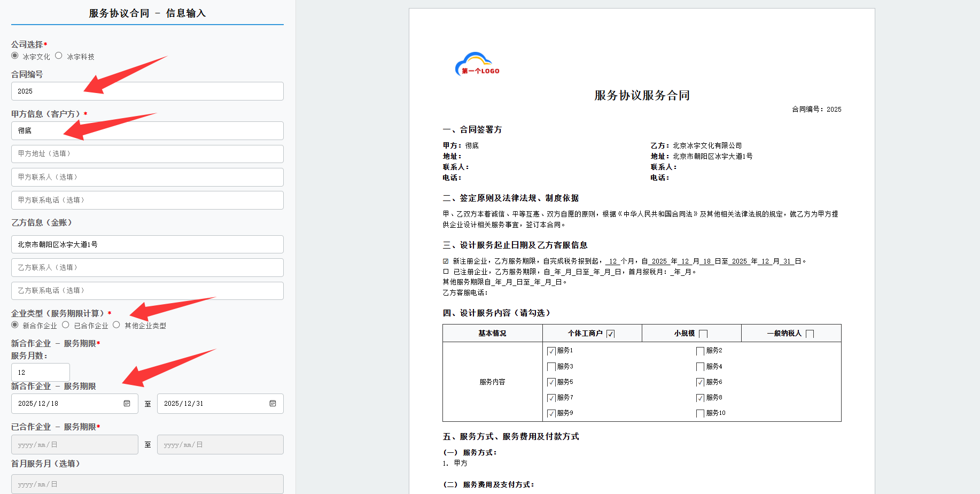Check the 服务2 service checkbox
The image size is (980, 494).
coord(701,351)
